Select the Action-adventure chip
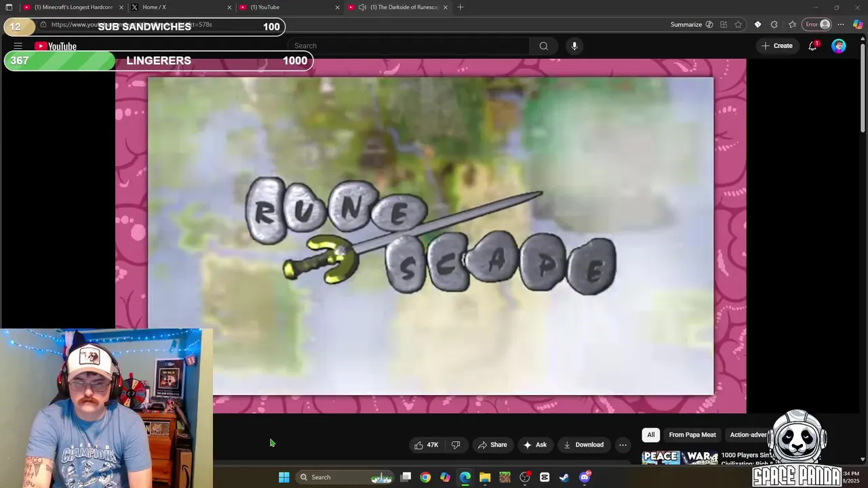Viewport: 868px width, 488px height. [x=748, y=434]
